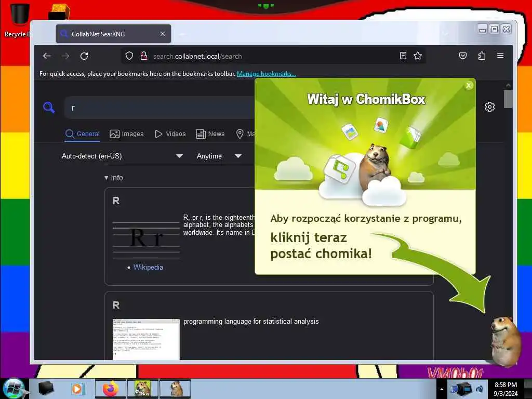Open the Pocket save icon
Screen dimensions: 532x399
[x=463, y=56]
